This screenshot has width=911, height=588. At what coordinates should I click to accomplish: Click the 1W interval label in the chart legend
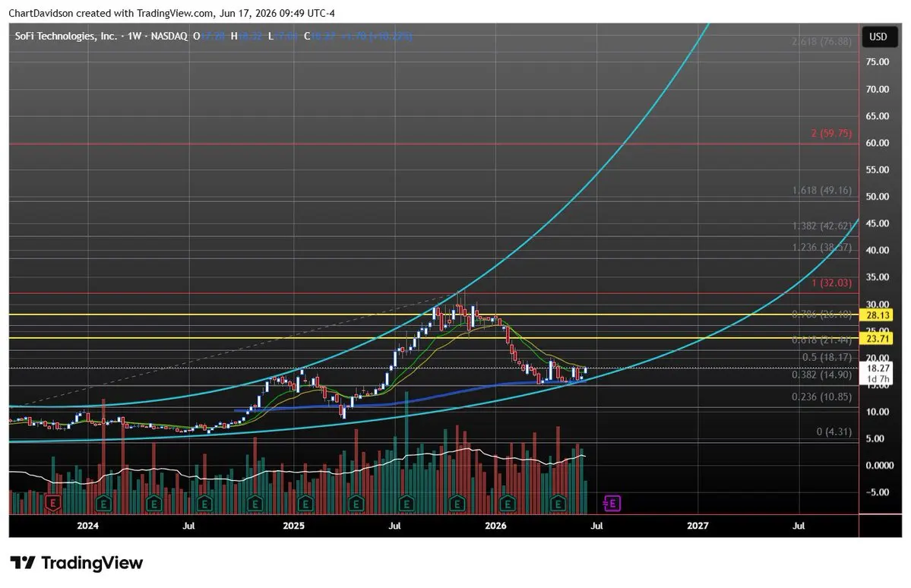pos(134,36)
